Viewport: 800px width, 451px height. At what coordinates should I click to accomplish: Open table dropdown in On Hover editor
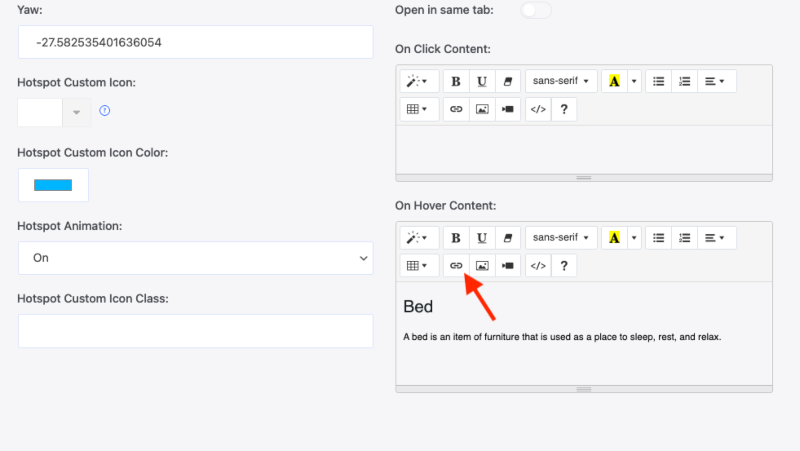tap(417, 266)
